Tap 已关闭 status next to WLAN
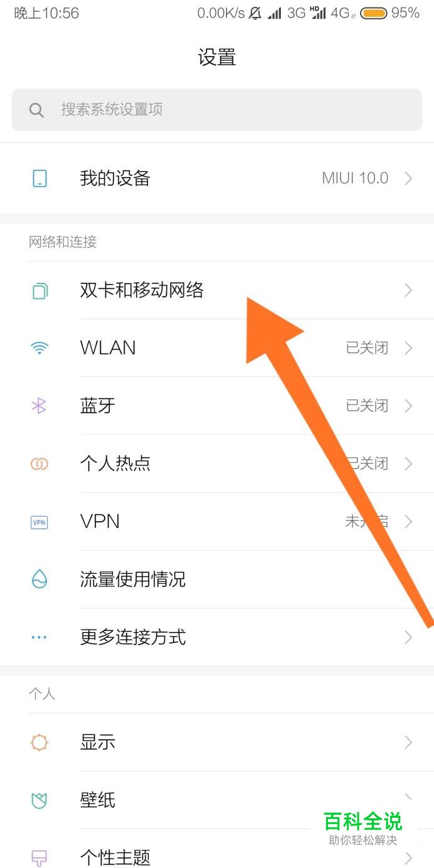434x868 pixels. tap(367, 348)
